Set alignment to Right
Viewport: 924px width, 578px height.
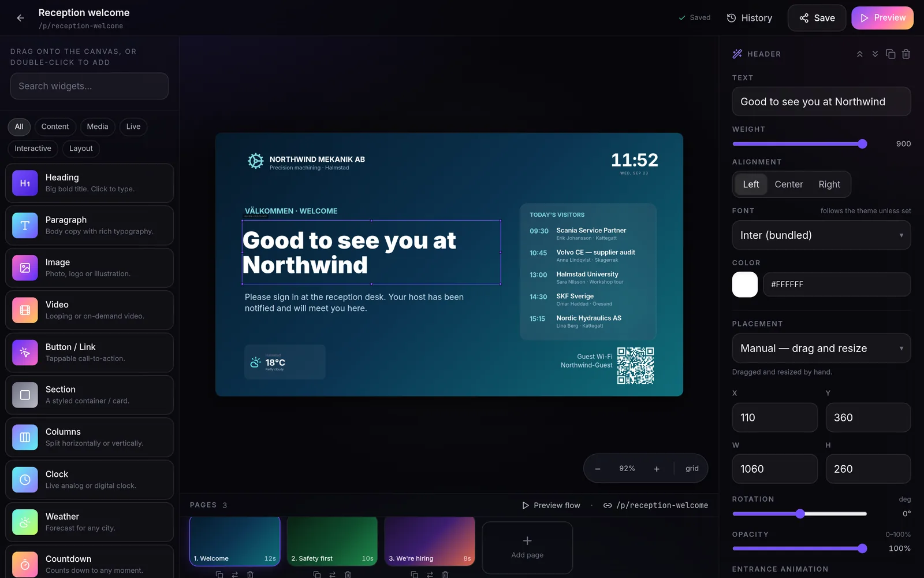click(829, 184)
